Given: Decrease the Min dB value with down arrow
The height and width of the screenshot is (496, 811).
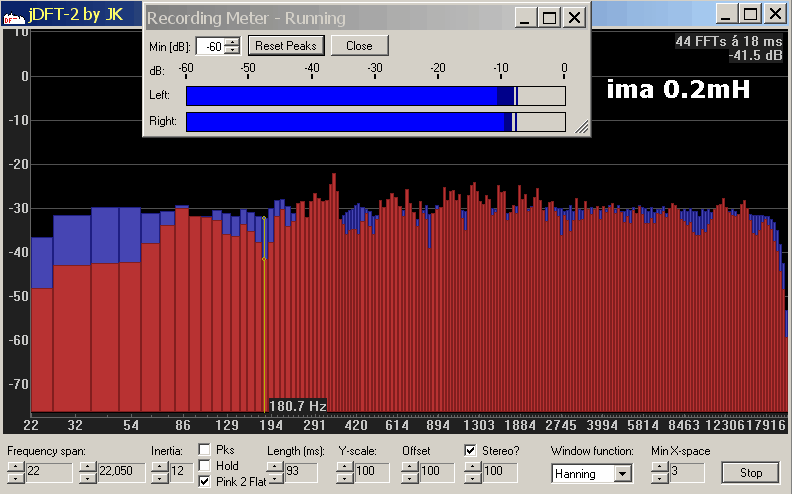Looking at the screenshot, I should [233, 50].
